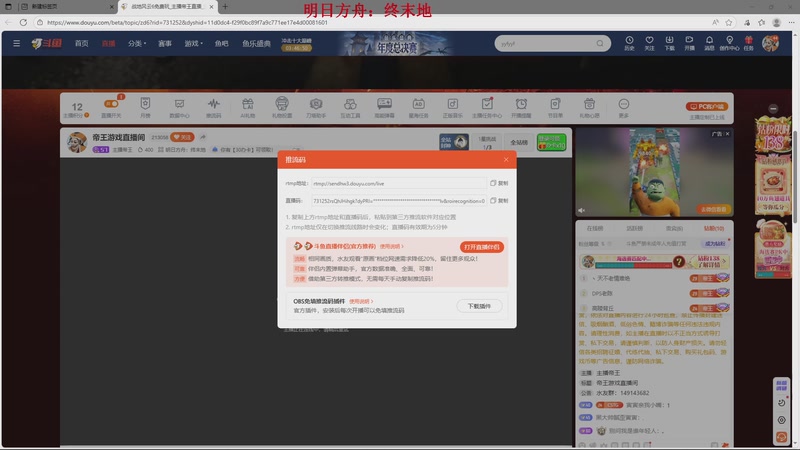Open a new browser tab with plus

pyautogui.click(x=225, y=7)
